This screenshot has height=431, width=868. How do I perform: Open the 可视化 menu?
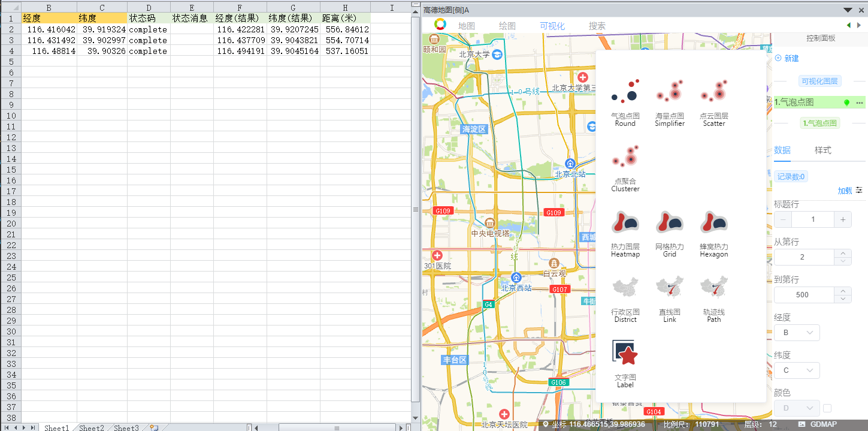point(552,26)
